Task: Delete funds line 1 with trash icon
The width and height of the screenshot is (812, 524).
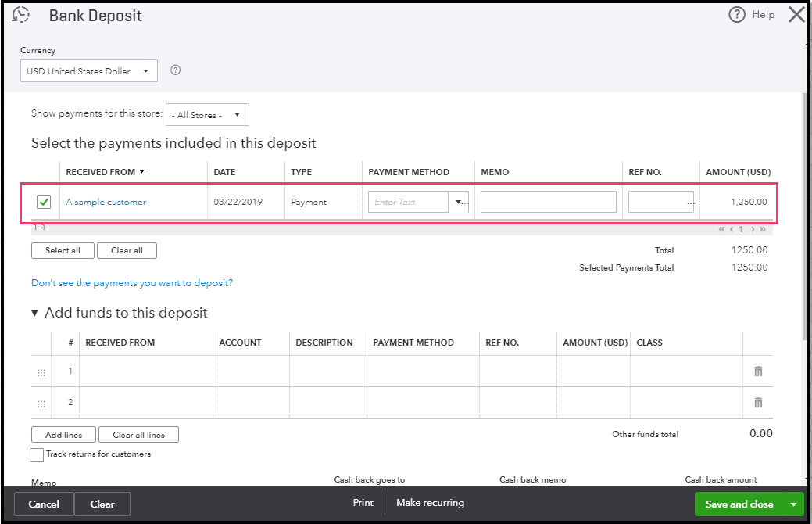Action: click(x=757, y=371)
